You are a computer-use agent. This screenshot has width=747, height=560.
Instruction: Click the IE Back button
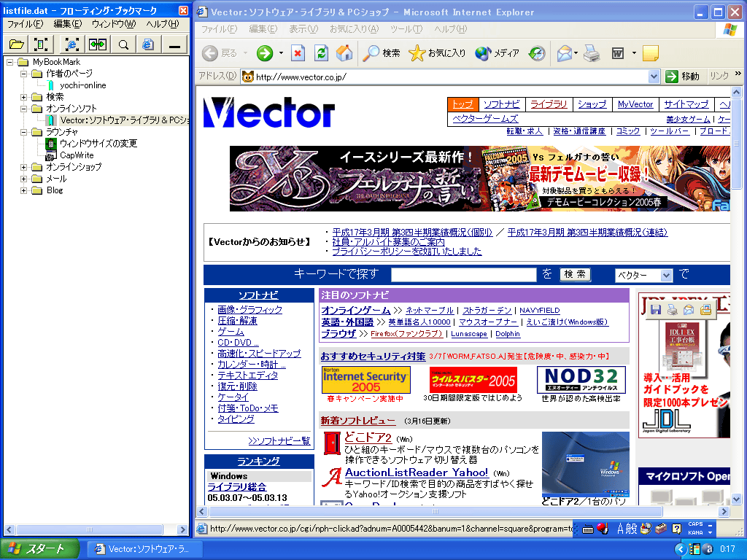pos(220,52)
